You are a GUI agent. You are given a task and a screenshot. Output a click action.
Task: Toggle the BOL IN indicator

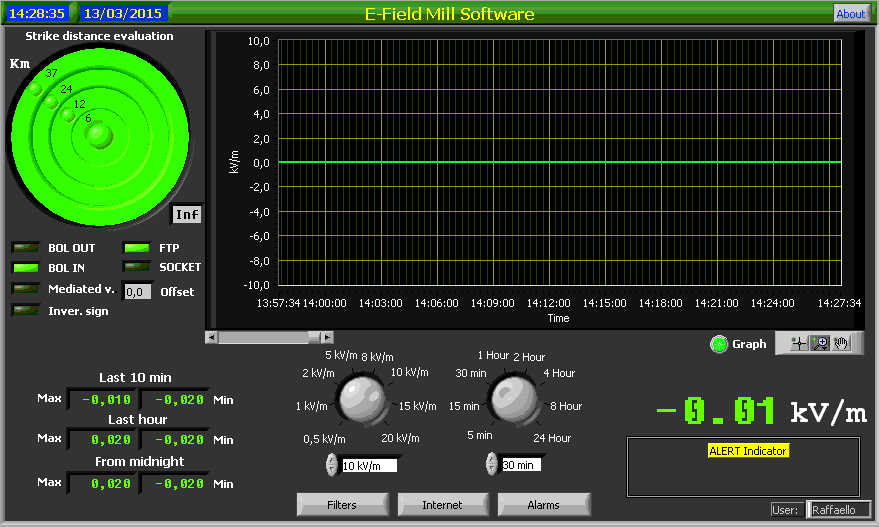(26, 268)
